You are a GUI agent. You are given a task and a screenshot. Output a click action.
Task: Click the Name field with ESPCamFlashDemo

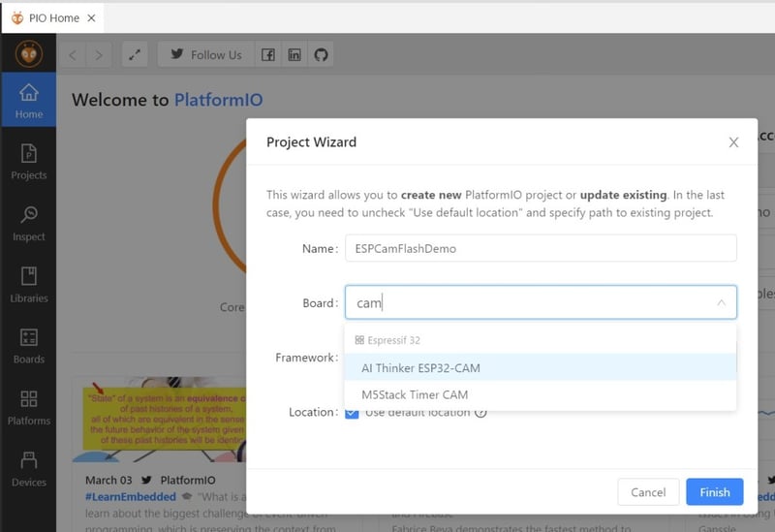click(x=541, y=248)
